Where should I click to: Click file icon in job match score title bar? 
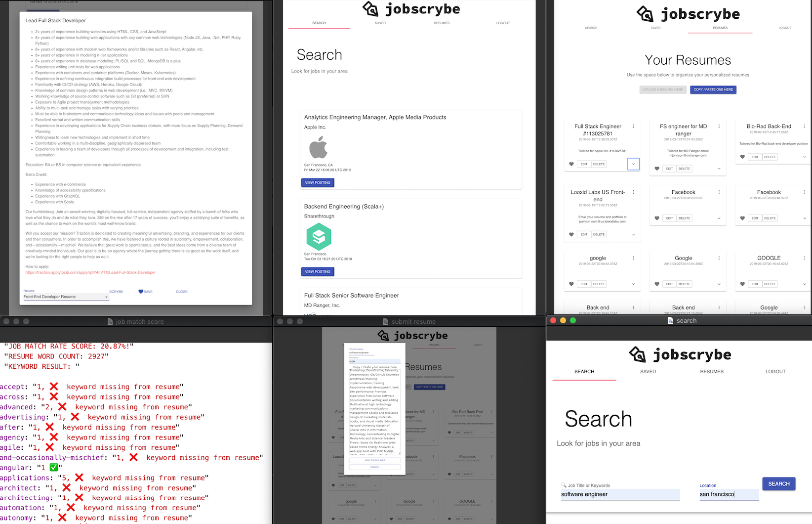click(110, 321)
